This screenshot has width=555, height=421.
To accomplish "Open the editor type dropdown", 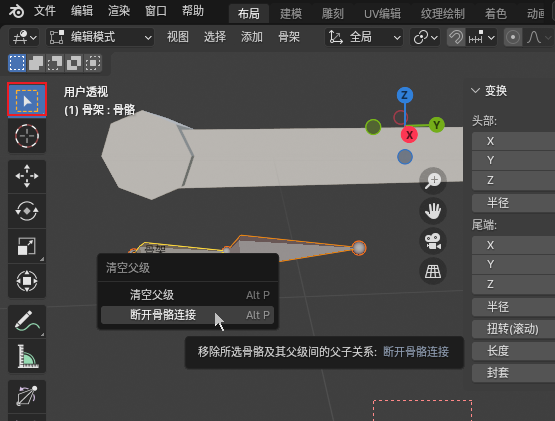I will [x=24, y=37].
